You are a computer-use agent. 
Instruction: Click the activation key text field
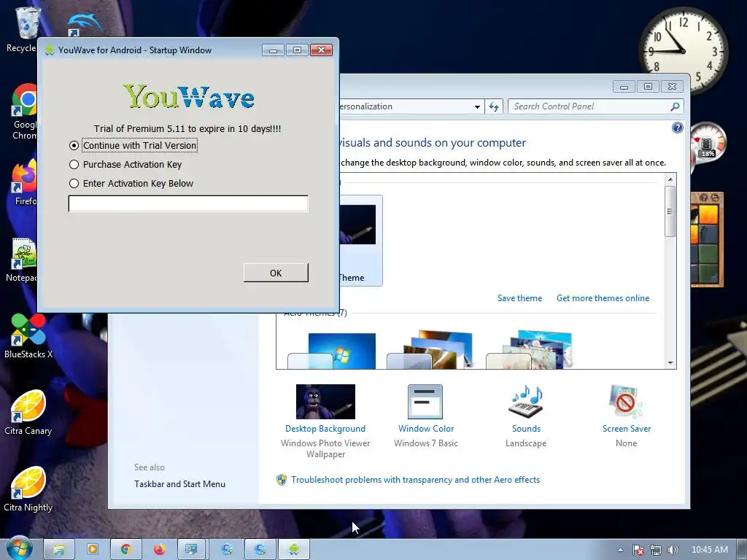(x=188, y=204)
